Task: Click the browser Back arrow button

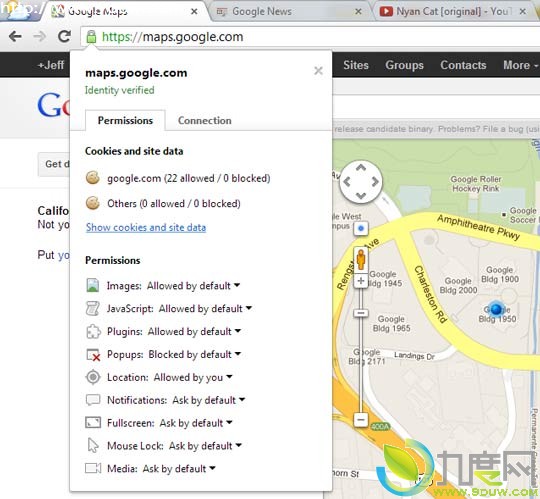Action: point(15,37)
